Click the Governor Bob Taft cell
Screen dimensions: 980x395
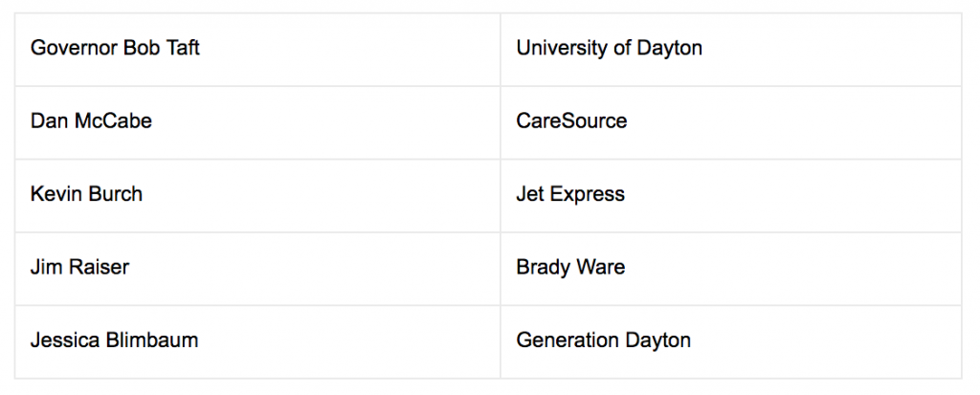(x=257, y=50)
